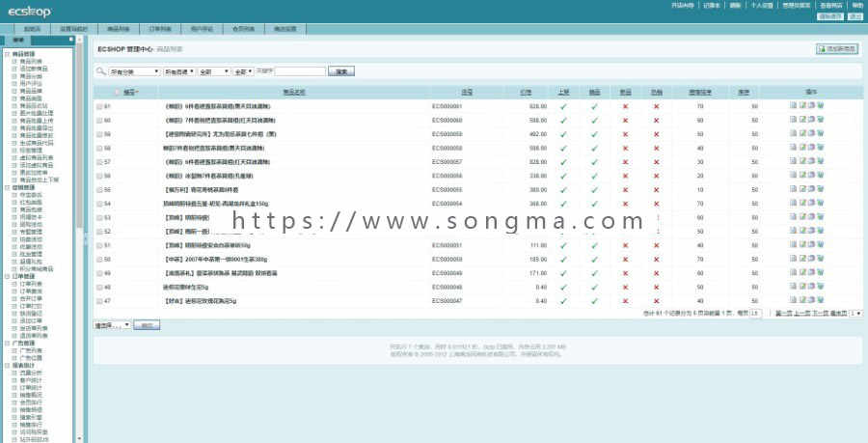Image resolution: width=868 pixels, height=443 pixels.
Task: Collapse the 商品管理 tree group
Action: [x=7, y=54]
